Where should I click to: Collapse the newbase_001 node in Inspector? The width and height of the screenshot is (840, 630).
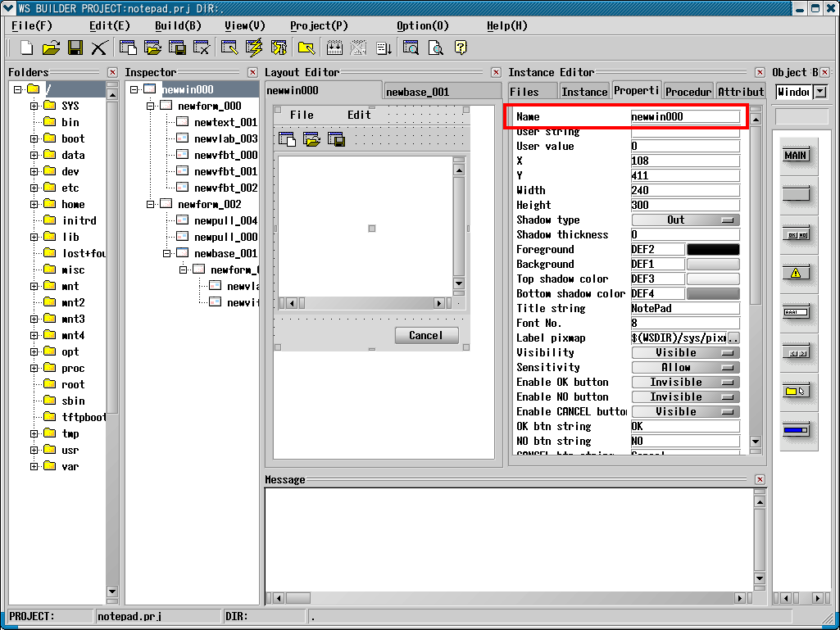coord(166,253)
